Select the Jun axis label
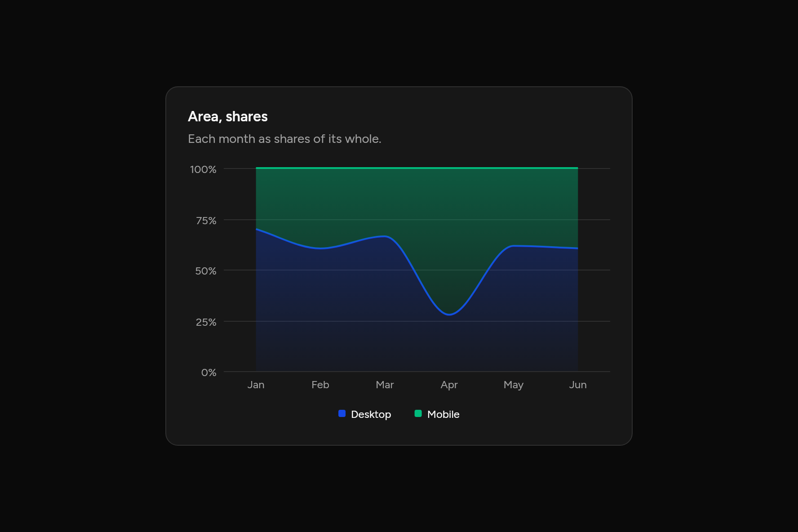This screenshot has height=532, width=798. pyautogui.click(x=578, y=385)
